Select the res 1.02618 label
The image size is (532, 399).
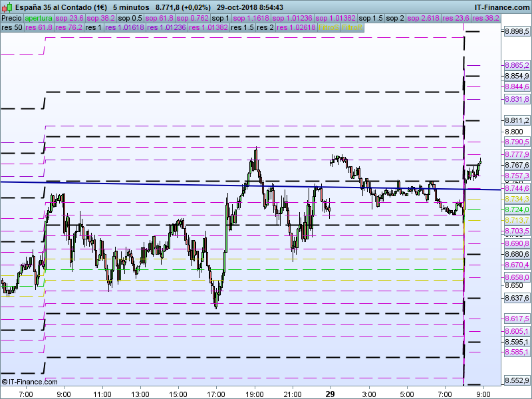point(296,27)
